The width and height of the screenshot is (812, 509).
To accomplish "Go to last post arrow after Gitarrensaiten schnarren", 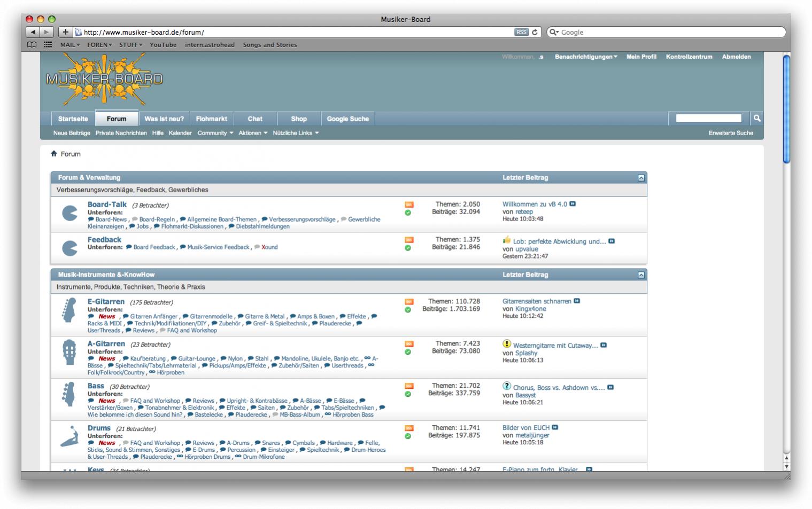I will (x=577, y=301).
